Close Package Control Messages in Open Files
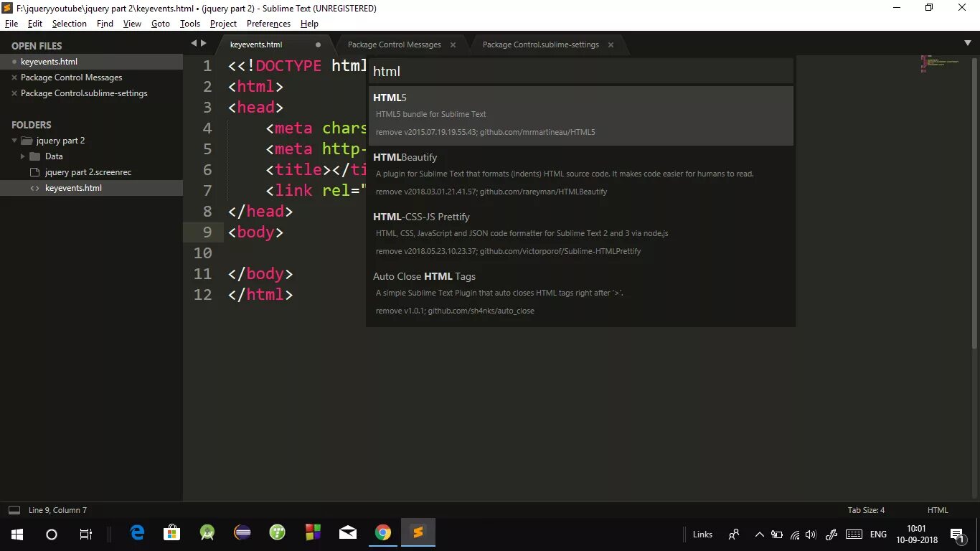This screenshot has height=551, width=980. click(14, 77)
